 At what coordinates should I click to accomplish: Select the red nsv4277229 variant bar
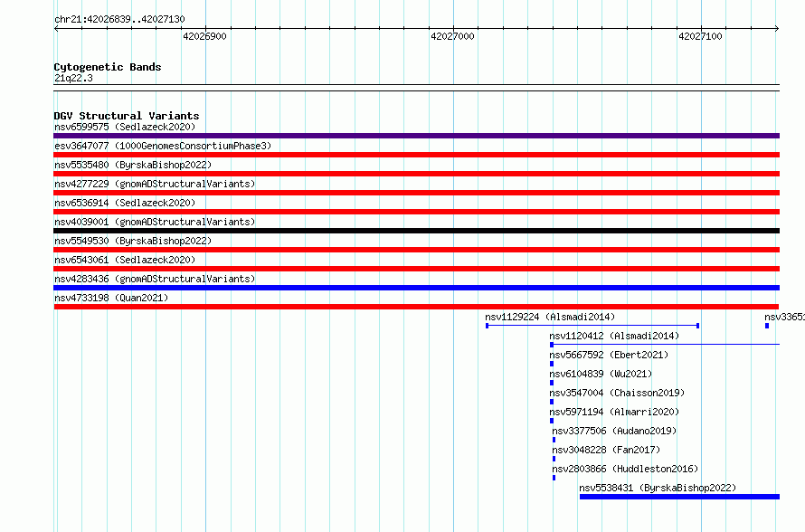click(416, 193)
